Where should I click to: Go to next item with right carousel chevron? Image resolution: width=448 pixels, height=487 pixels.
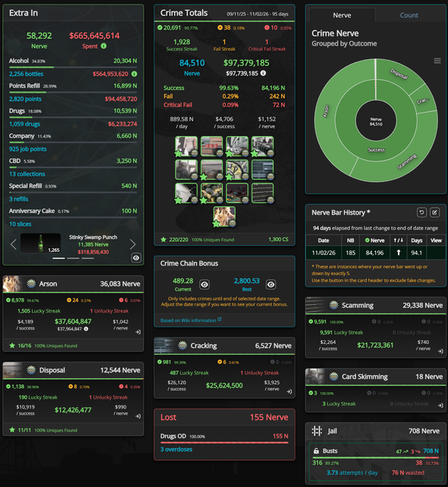coord(132,244)
